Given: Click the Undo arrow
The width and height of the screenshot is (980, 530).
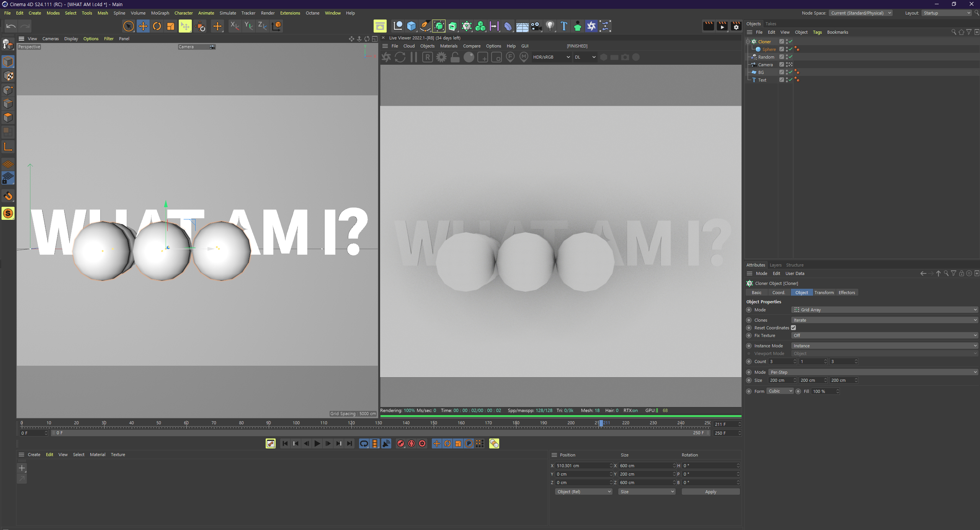Looking at the screenshot, I should [x=11, y=26].
